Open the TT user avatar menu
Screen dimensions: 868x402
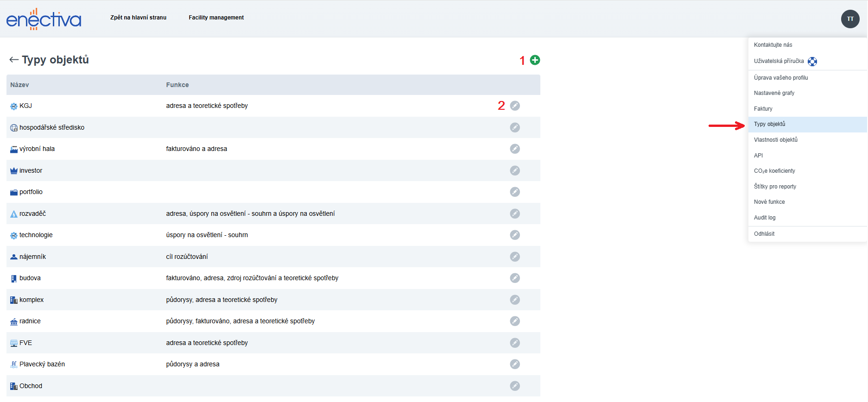pos(850,19)
